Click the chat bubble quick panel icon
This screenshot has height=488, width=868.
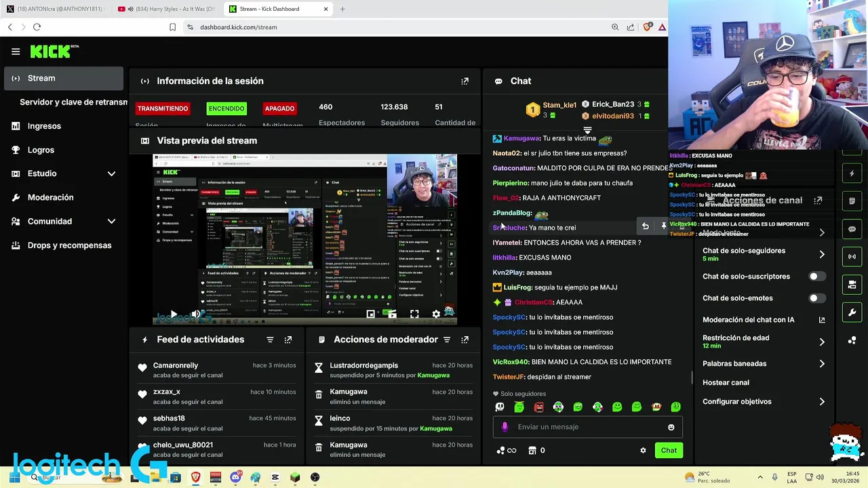click(852, 229)
